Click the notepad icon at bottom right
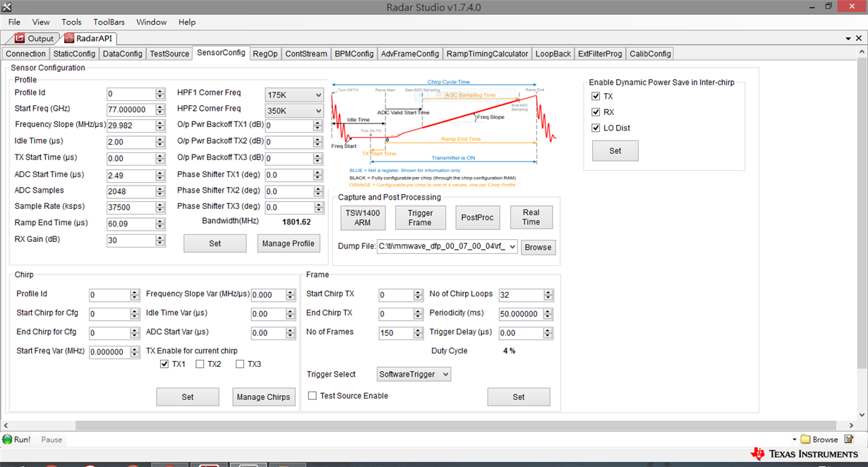 [849, 439]
